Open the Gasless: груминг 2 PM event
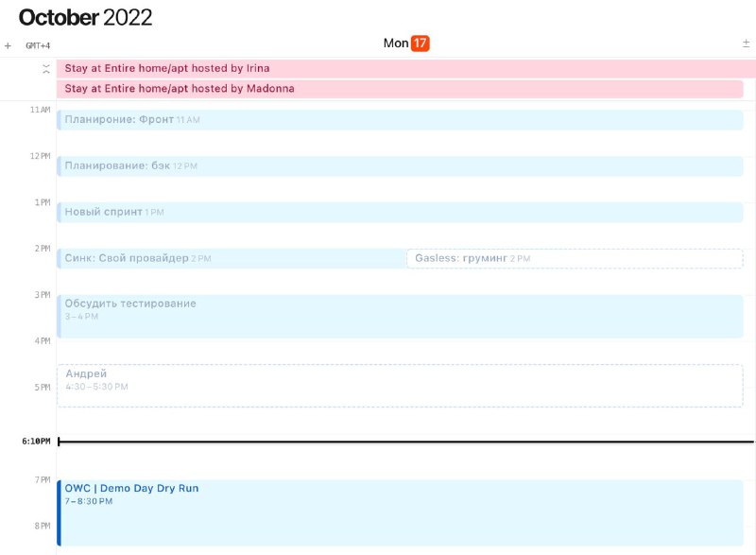The height and width of the screenshot is (555, 756). point(575,258)
